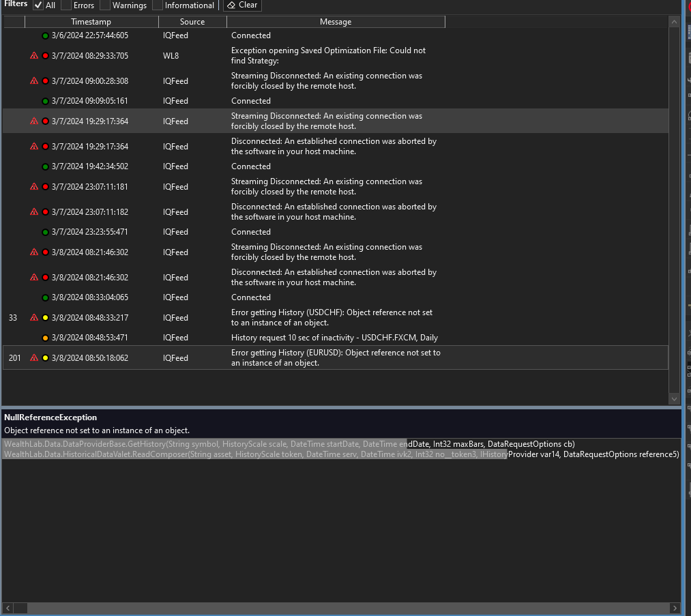Click orange status dot on History request inactivity row
This screenshot has width=691, height=616.
tap(45, 338)
